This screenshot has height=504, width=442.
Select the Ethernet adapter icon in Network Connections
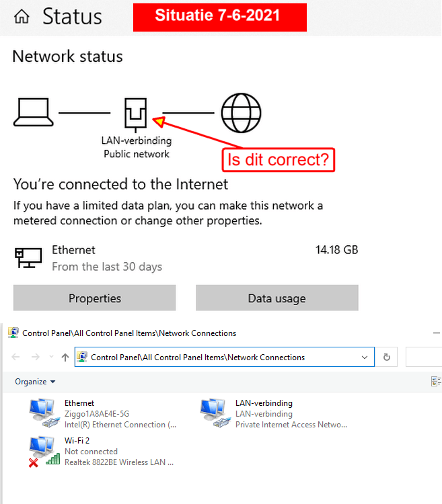44,413
